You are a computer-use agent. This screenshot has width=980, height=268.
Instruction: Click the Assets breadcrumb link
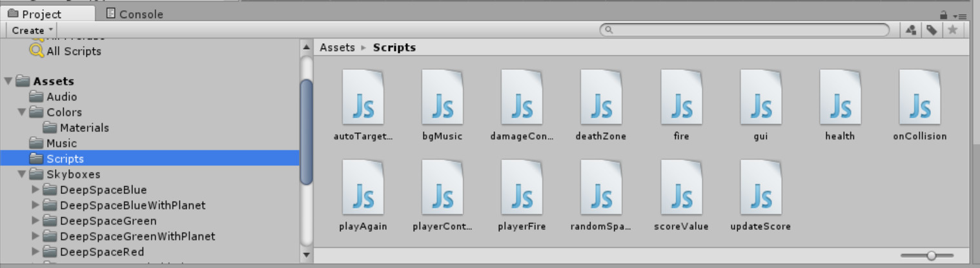point(337,47)
